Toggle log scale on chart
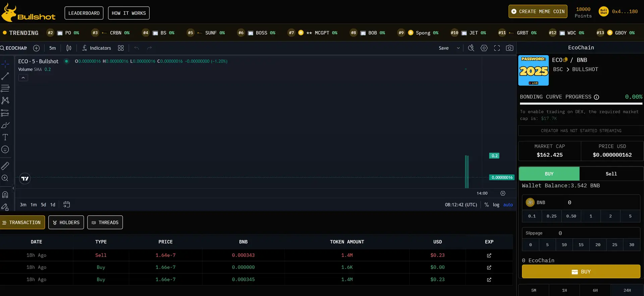 click(496, 205)
